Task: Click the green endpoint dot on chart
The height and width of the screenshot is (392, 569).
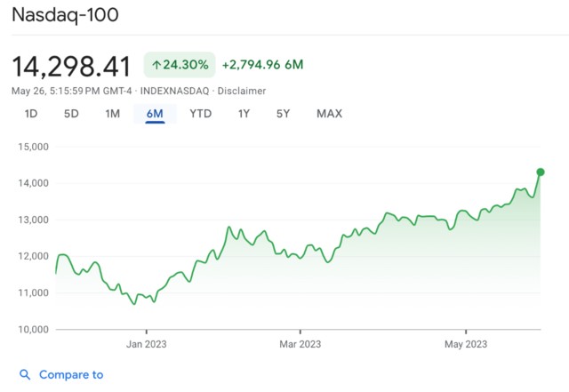Action: (541, 172)
